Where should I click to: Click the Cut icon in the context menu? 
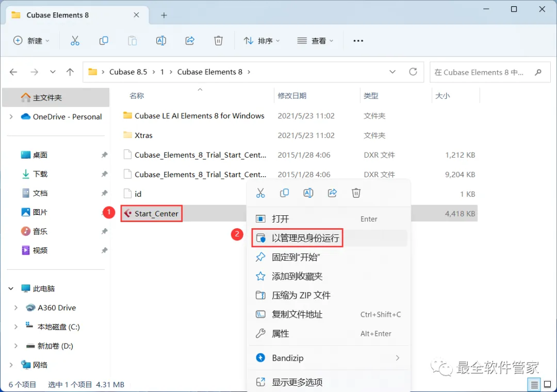pos(260,193)
